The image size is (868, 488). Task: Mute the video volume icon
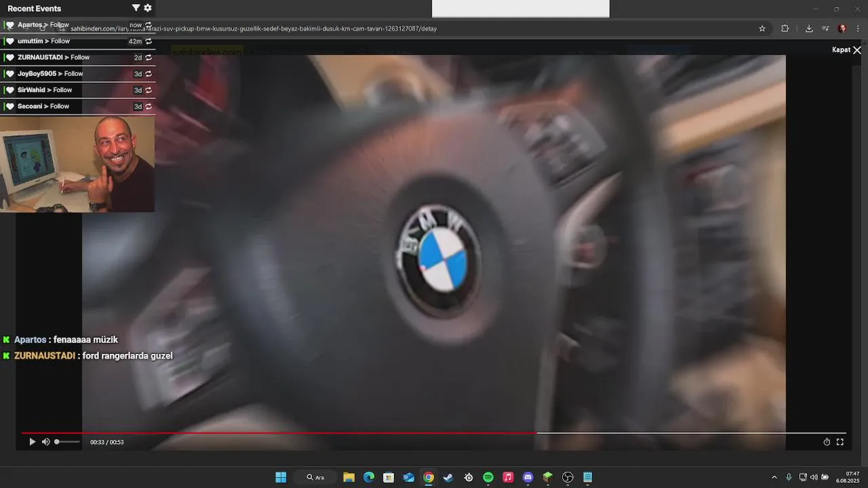pyautogui.click(x=45, y=442)
